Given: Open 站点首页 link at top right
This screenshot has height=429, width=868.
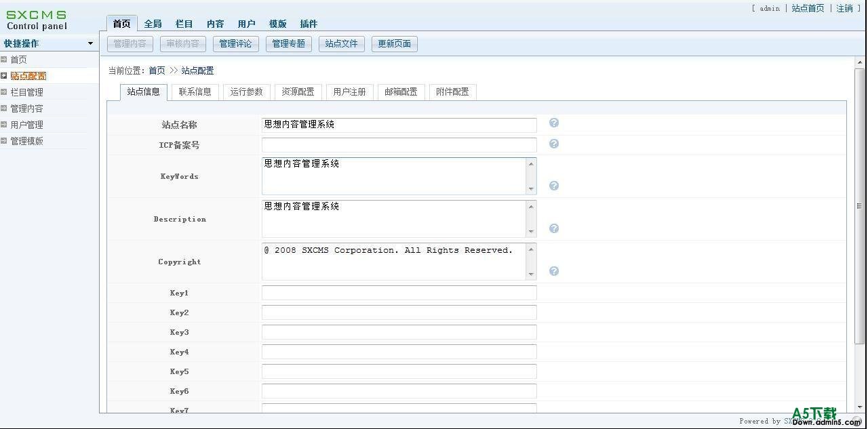Looking at the screenshot, I should pyautogui.click(x=808, y=8).
